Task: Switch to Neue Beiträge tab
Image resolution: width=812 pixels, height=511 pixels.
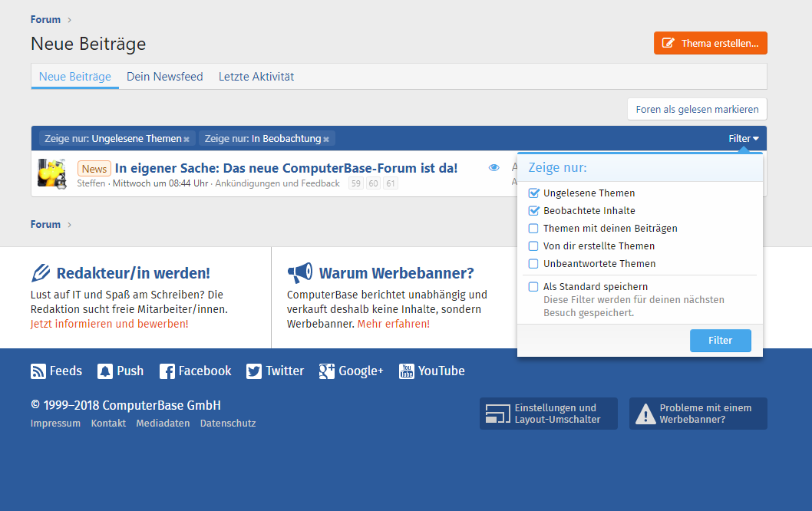Action: [75, 77]
